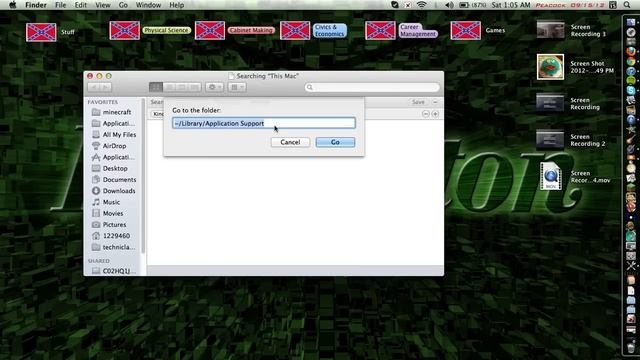Open the Physical Science desktop folder
Image resolution: width=640 pixels, height=360 pixels.
(x=124, y=30)
